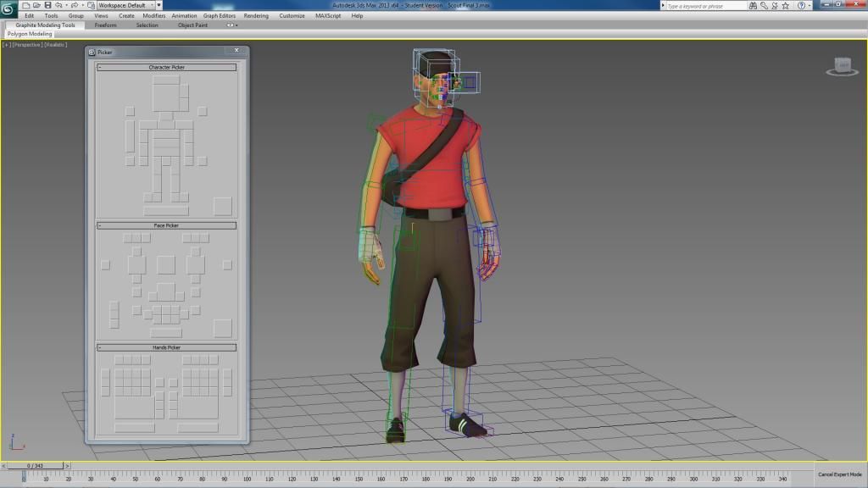The width and height of the screenshot is (868, 488).
Task: Open the Communication Center satellite icon
Action: coord(775,6)
